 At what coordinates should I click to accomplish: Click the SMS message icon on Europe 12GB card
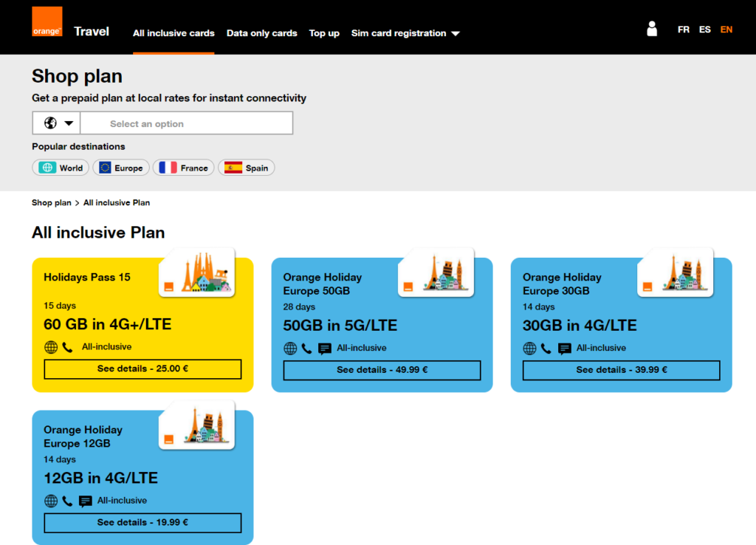tap(86, 501)
